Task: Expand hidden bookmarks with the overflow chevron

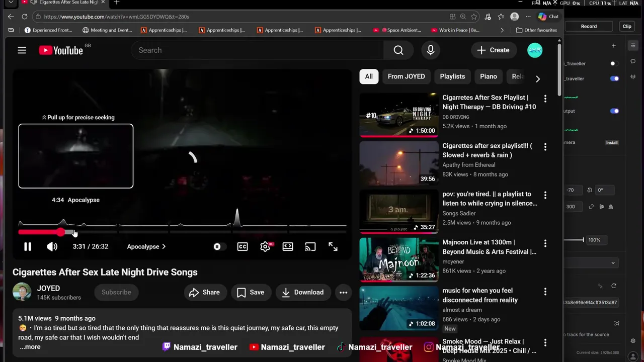Action: tap(502, 30)
